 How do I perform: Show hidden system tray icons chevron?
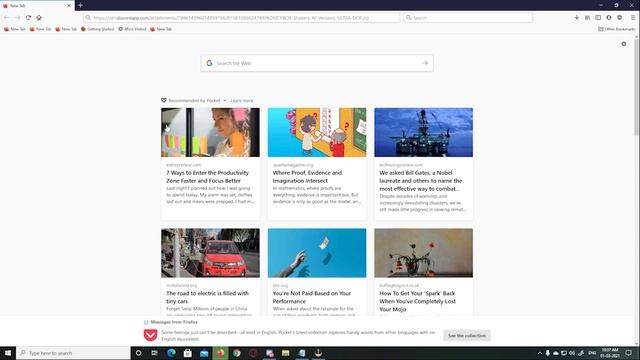[540, 353]
